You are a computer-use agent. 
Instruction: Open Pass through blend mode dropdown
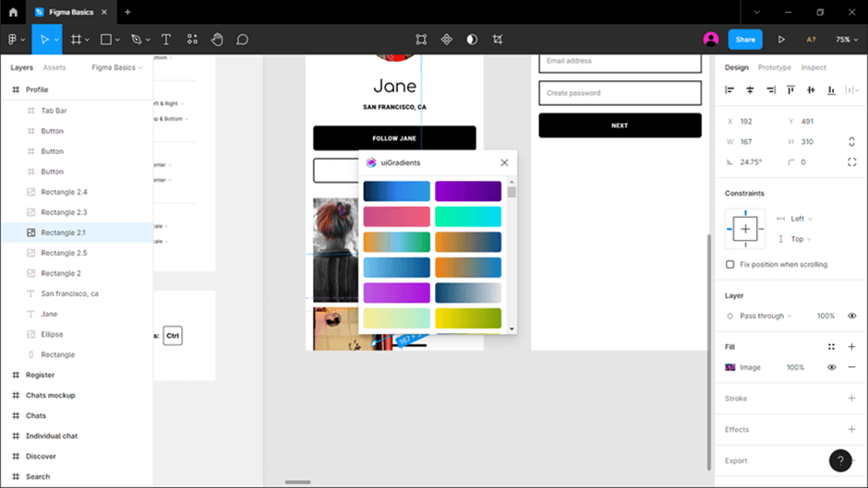[766, 315]
